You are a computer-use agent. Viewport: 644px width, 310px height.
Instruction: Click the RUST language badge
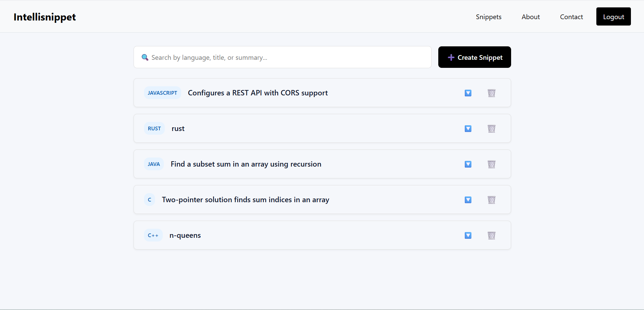point(154,128)
